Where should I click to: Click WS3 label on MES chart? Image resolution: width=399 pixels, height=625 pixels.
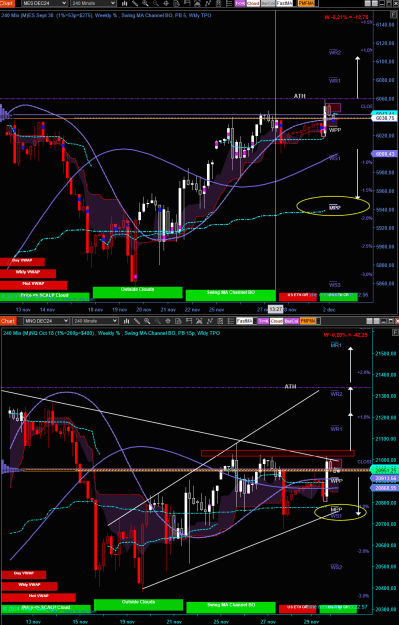coord(334,285)
